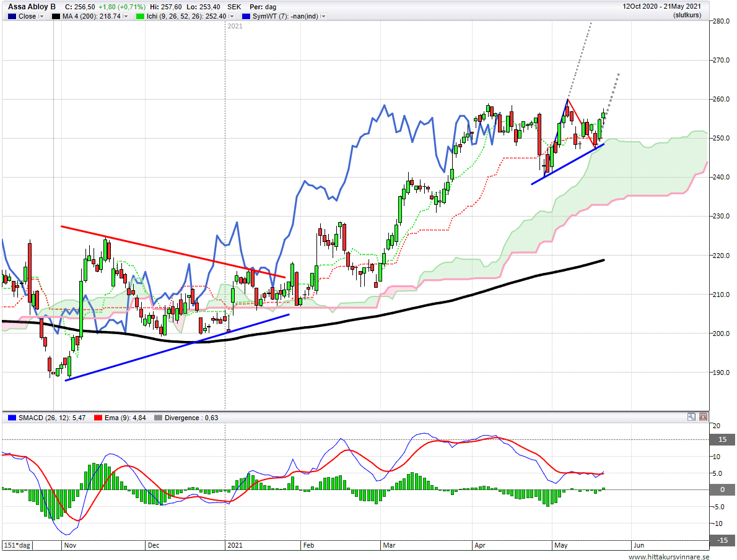Open the www.hittakursvinnare.se link
Screen dimensions: 737x560
669,557
